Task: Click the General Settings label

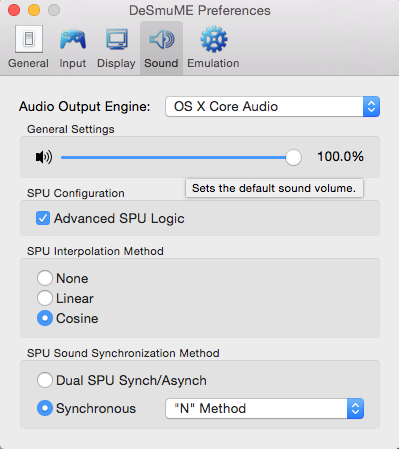Action: click(71, 129)
